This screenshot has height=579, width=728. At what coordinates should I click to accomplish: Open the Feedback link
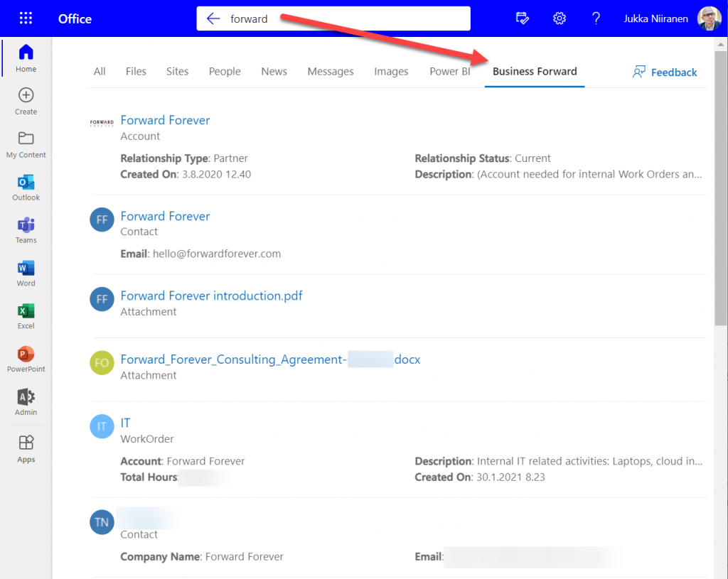(665, 72)
